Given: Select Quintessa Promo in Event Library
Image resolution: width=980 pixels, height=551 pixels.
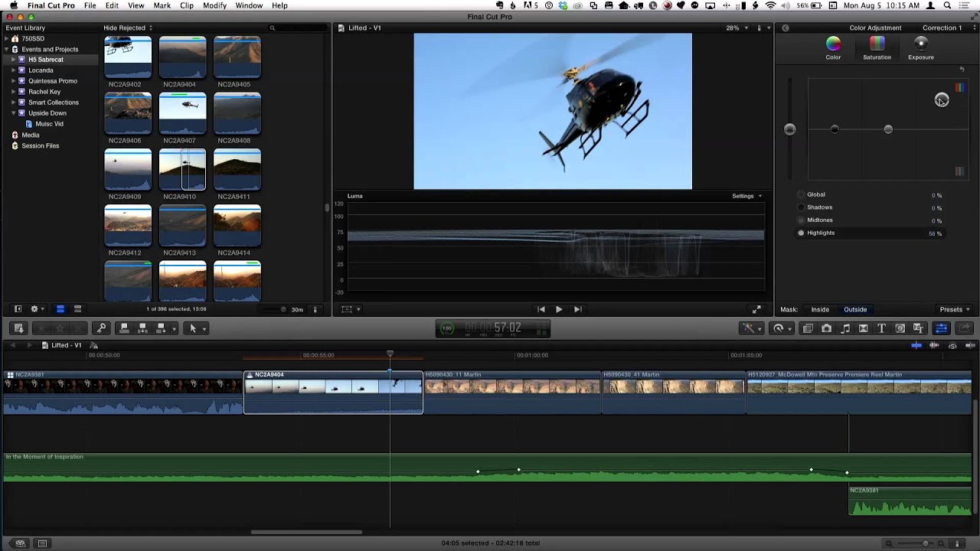Looking at the screenshot, I should [x=53, y=81].
